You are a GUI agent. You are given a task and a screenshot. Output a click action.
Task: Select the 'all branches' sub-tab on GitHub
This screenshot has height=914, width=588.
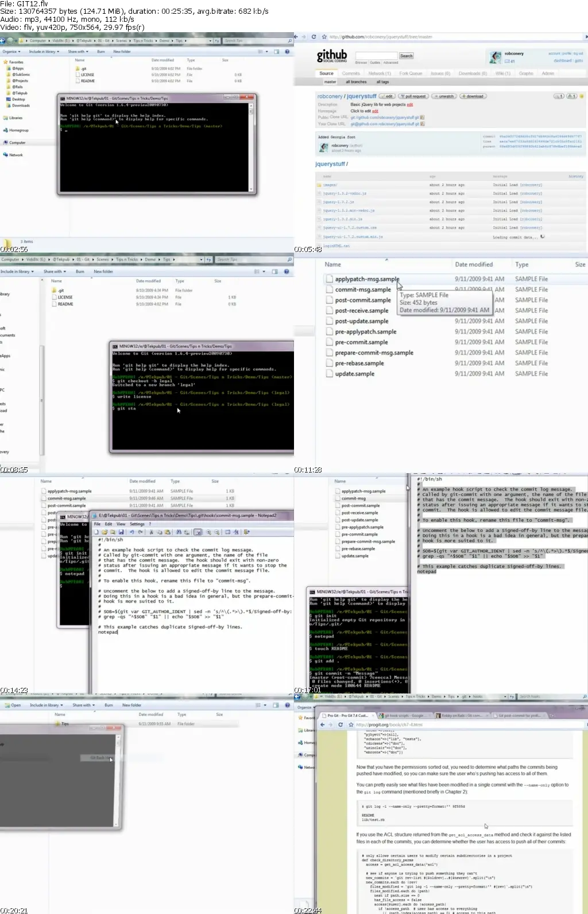tap(356, 82)
